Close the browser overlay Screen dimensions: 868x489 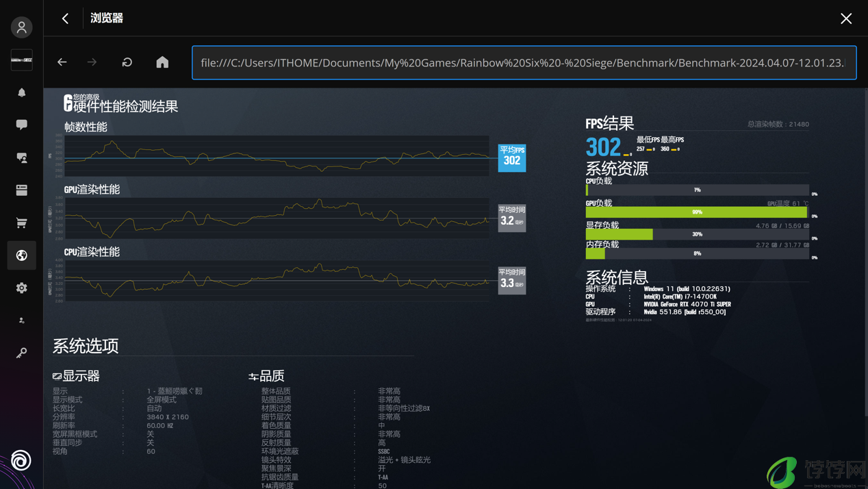tap(846, 18)
